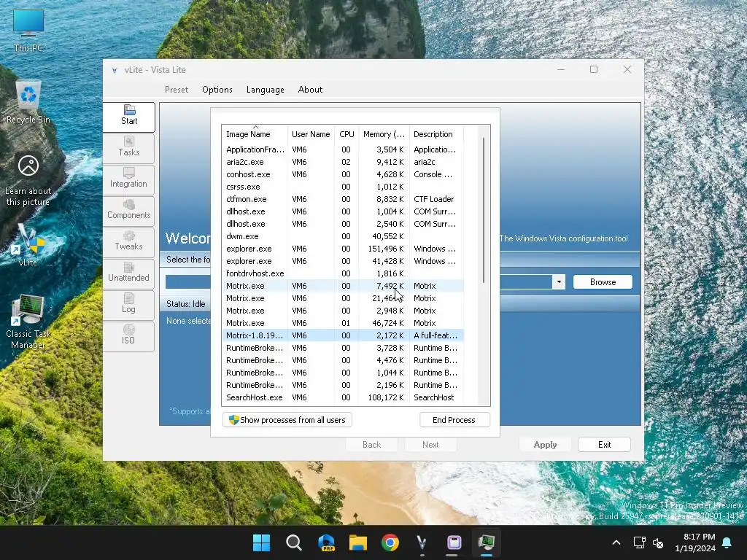The width and height of the screenshot is (747, 560).
Task: Click the Exit button
Action: (604, 445)
